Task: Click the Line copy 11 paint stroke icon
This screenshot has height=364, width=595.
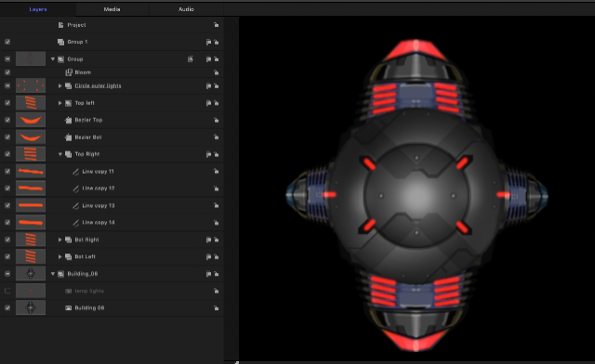Action: click(76, 172)
